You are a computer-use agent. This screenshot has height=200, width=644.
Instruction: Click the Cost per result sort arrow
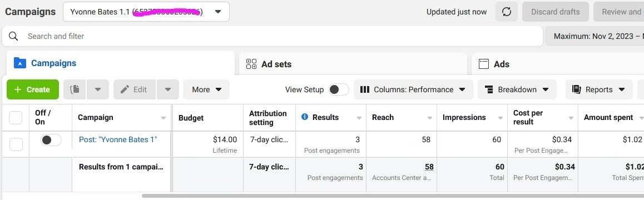point(571,118)
